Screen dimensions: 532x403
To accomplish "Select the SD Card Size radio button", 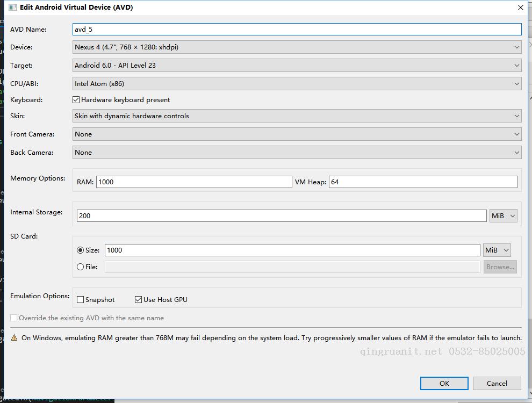I will 81,250.
